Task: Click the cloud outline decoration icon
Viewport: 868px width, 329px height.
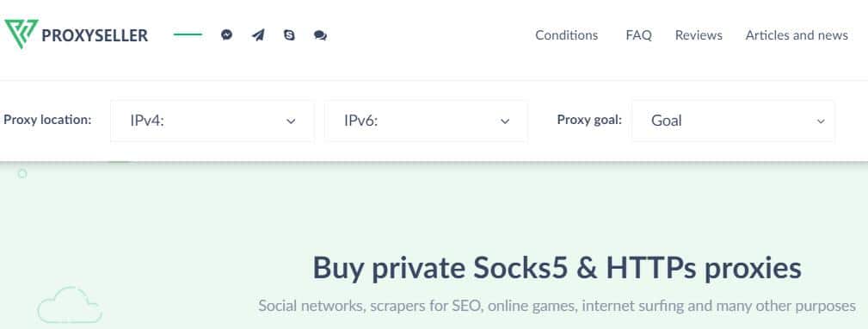Action: [x=70, y=305]
